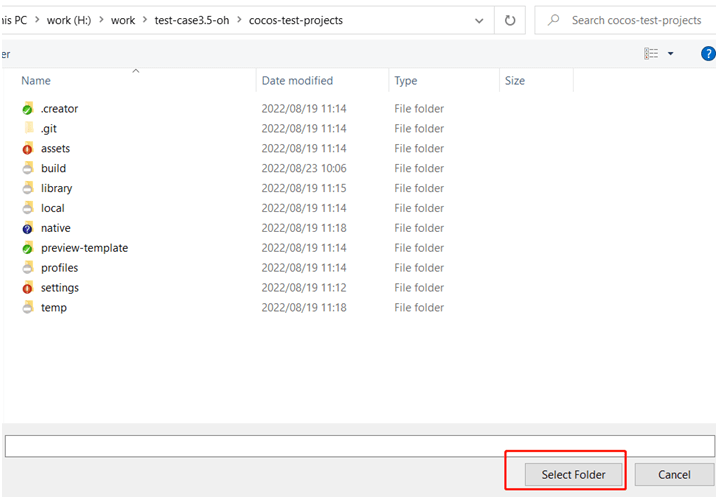Click the Select Folder button
Screen dimensions: 718x499
pyautogui.click(x=573, y=474)
